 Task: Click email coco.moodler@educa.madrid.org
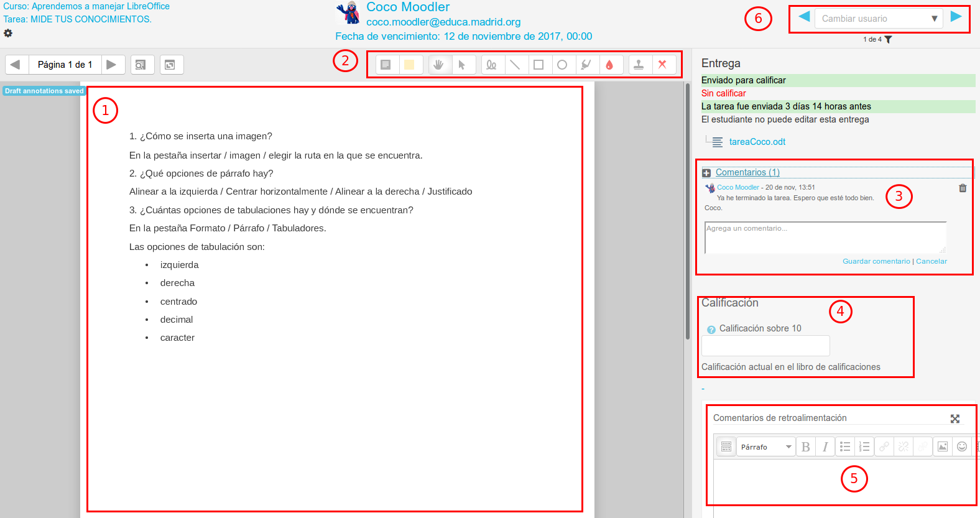pos(443,22)
